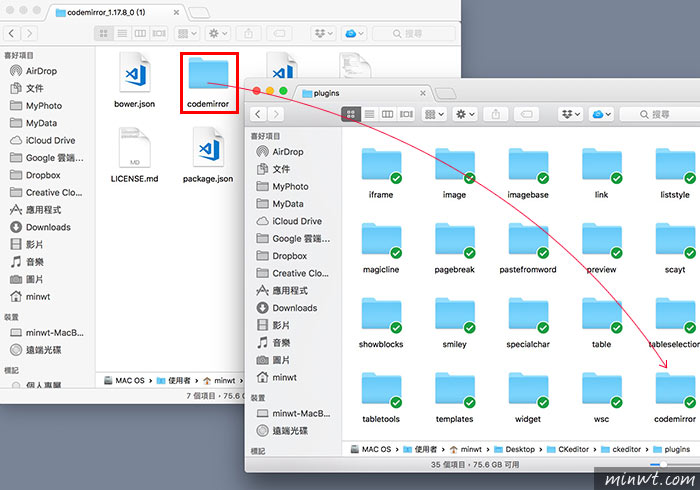Open arrange dropdown in plugins window
Viewport: 700px width, 490px height.
click(x=434, y=114)
